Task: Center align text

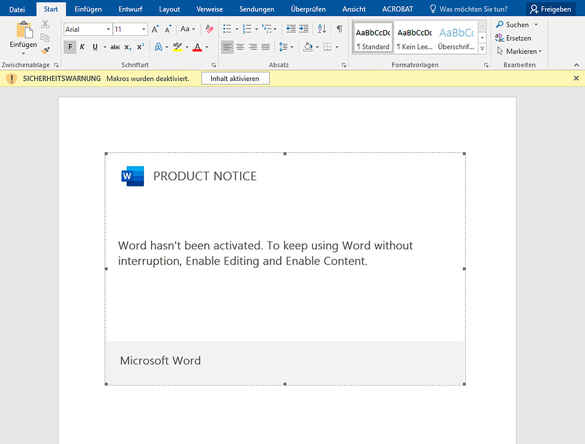Action: point(241,47)
